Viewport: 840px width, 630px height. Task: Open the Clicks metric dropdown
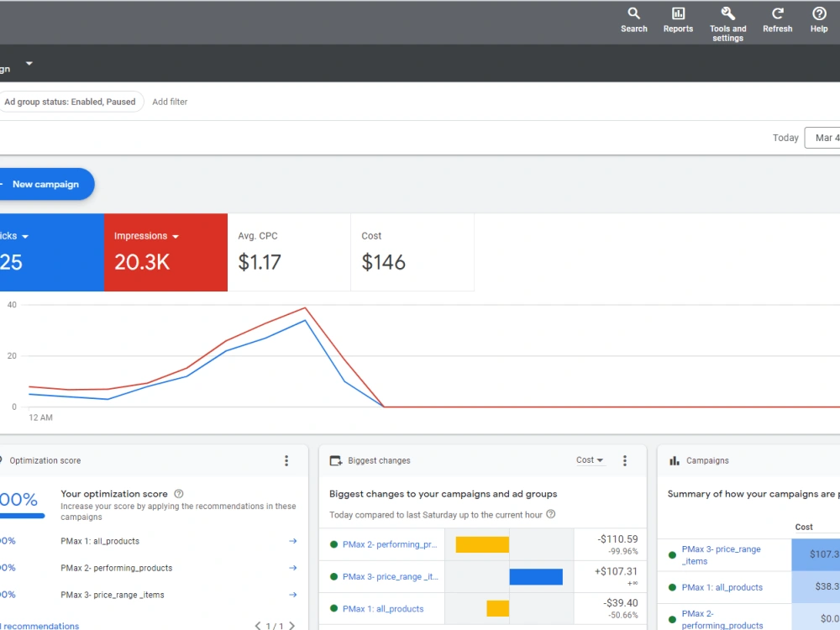pyautogui.click(x=25, y=236)
